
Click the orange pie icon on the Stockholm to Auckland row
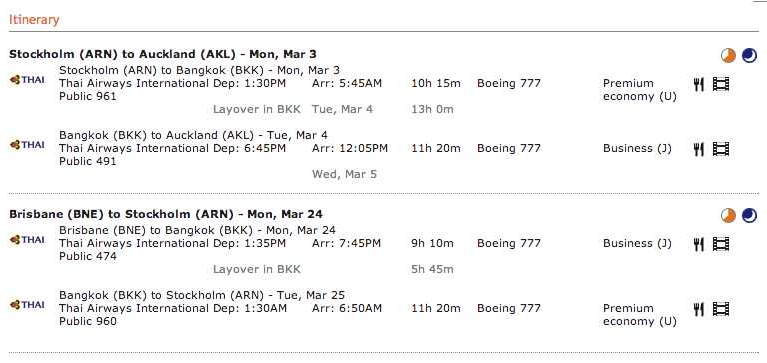[x=728, y=55]
